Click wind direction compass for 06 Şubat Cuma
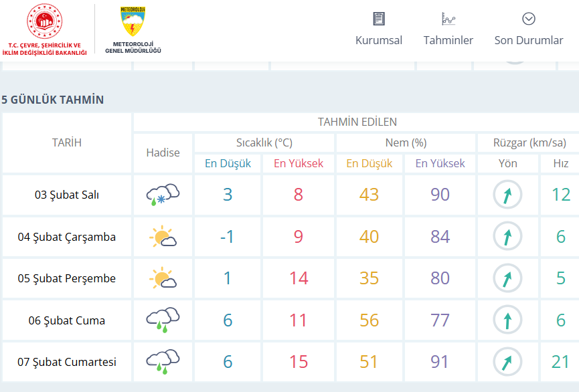 507,320
